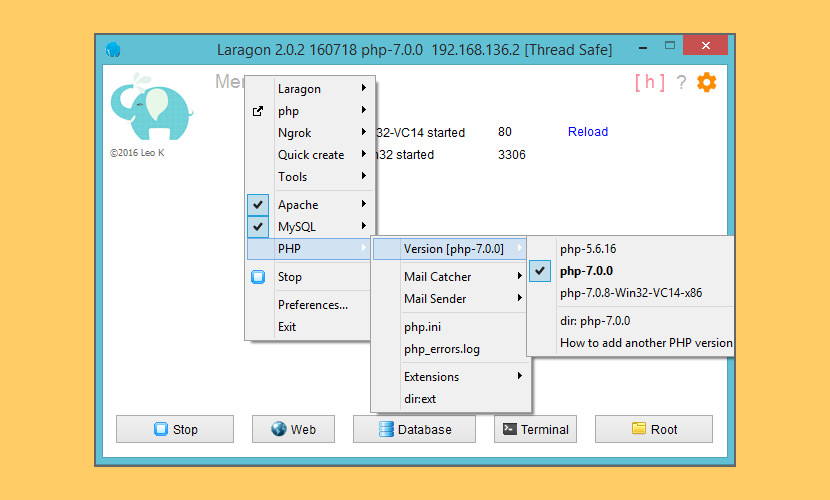Close the Laragon window
Image resolution: width=830 pixels, height=500 pixels.
click(706, 46)
